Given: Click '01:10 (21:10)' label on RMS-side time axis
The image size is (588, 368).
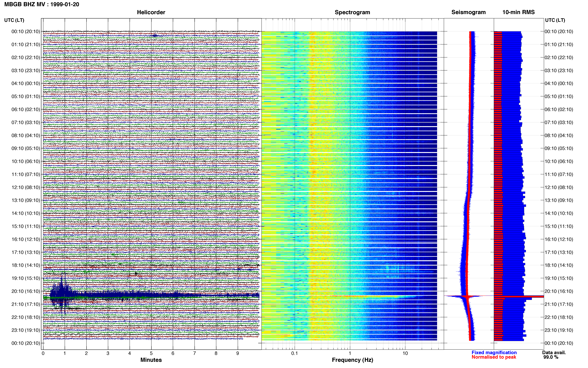Looking at the screenshot, I should tap(559, 45).
